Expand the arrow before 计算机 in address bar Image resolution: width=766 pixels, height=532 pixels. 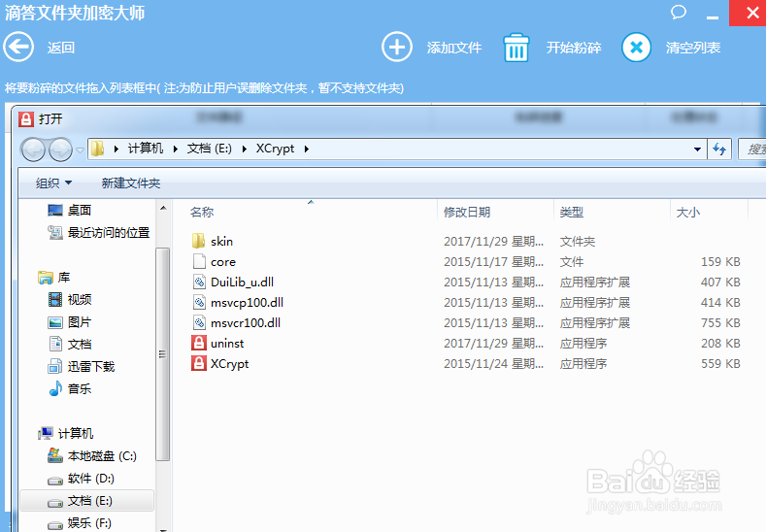point(117,149)
